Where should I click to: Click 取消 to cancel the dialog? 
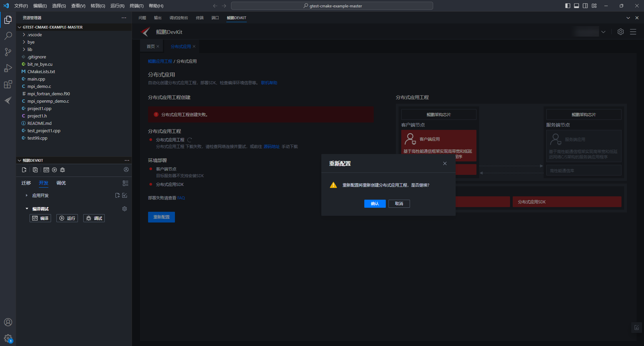[x=399, y=204]
